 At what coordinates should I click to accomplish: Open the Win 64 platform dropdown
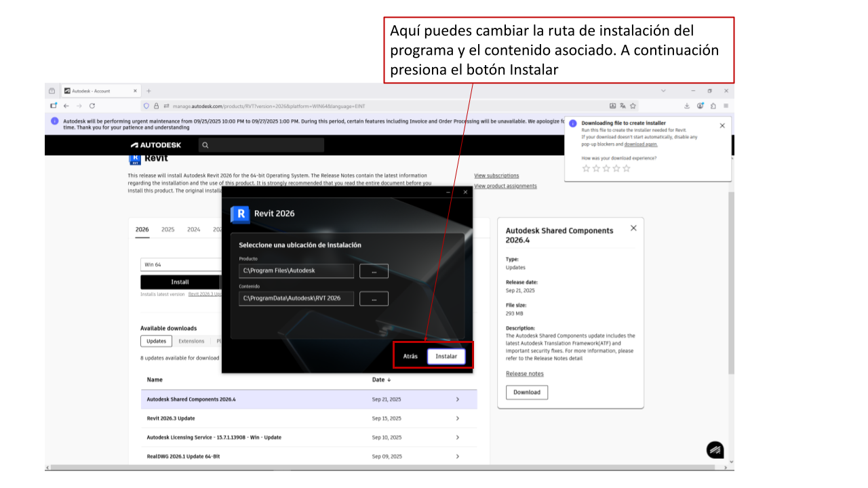[181, 264]
